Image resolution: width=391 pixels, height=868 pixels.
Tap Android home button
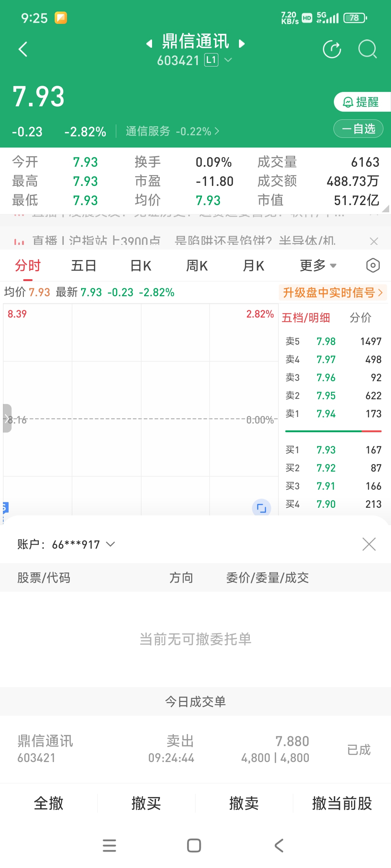pos(194,846)
